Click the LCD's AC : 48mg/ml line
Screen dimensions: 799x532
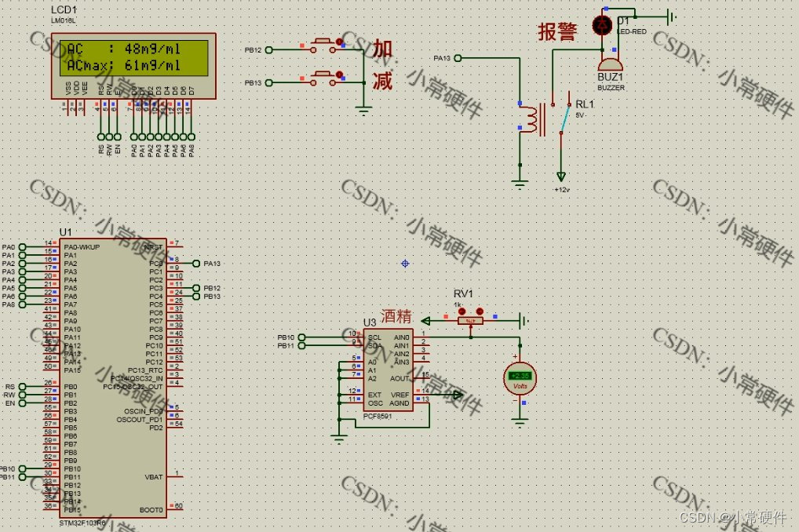[x=124, y=49]
